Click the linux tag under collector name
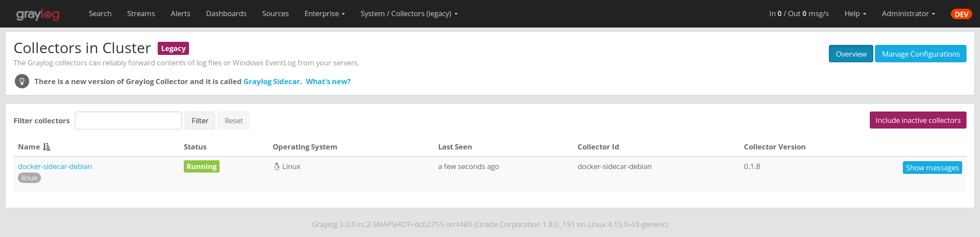The width and height of the screenshot is (980, 237). 29,178
